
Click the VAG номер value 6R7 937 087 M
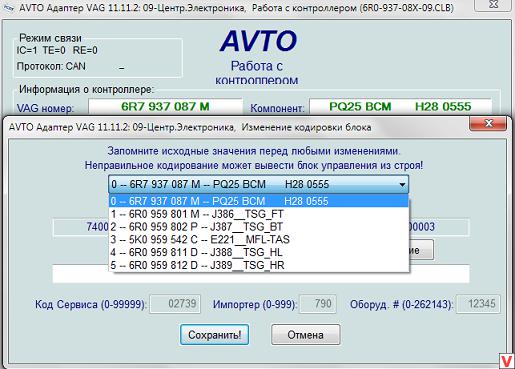[165, 107]
